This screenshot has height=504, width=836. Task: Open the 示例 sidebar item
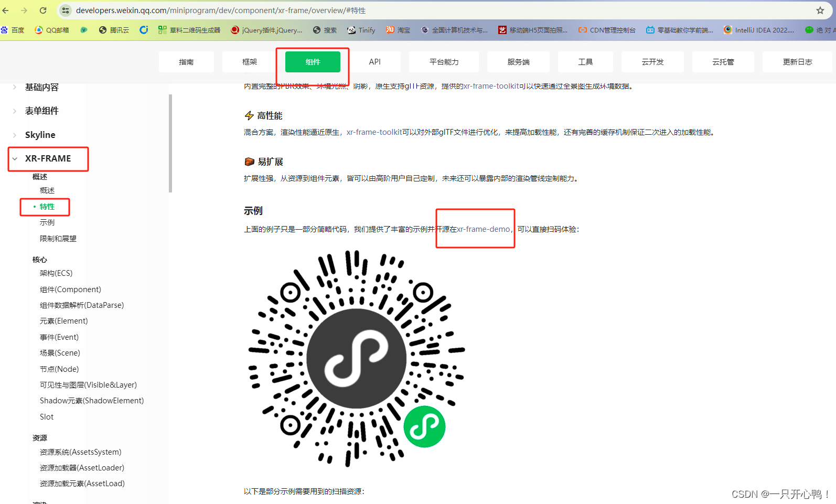[47, 222]
